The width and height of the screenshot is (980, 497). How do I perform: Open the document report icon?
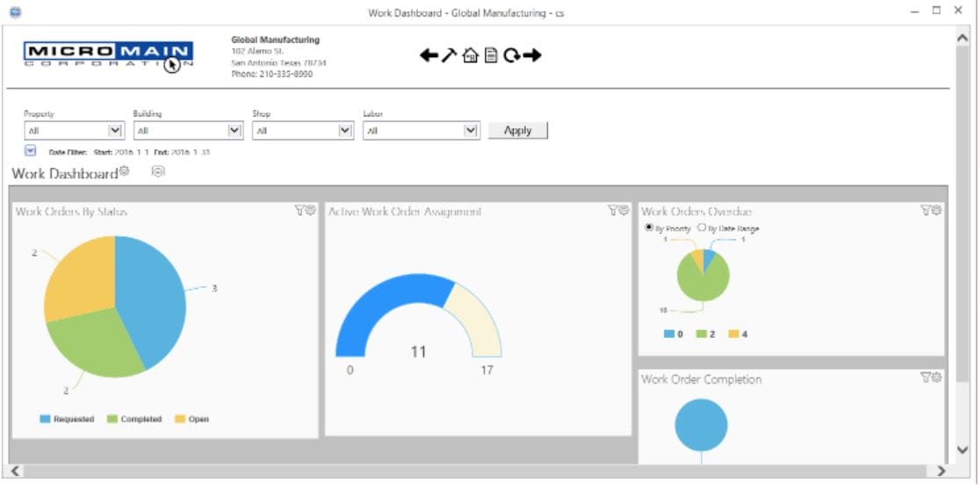click(x=491, y=55)
